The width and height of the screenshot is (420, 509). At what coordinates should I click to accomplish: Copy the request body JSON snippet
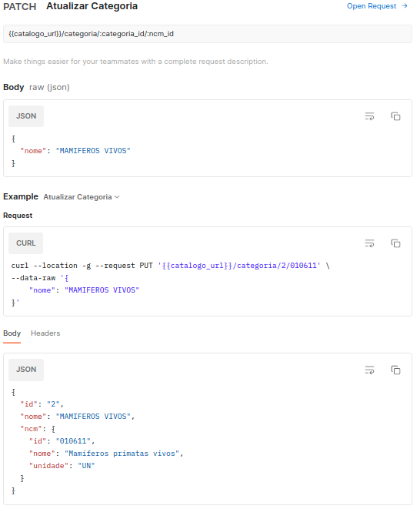(x=395, y=116)
